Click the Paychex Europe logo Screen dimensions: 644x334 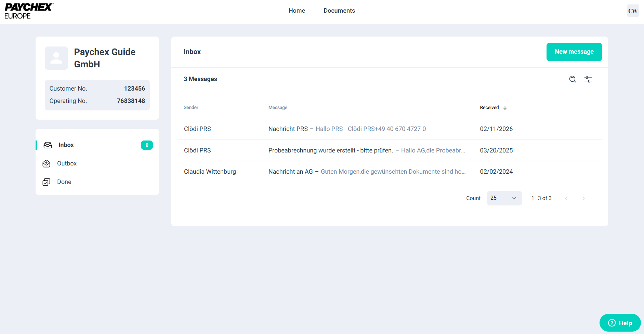[x=29, y=11]
